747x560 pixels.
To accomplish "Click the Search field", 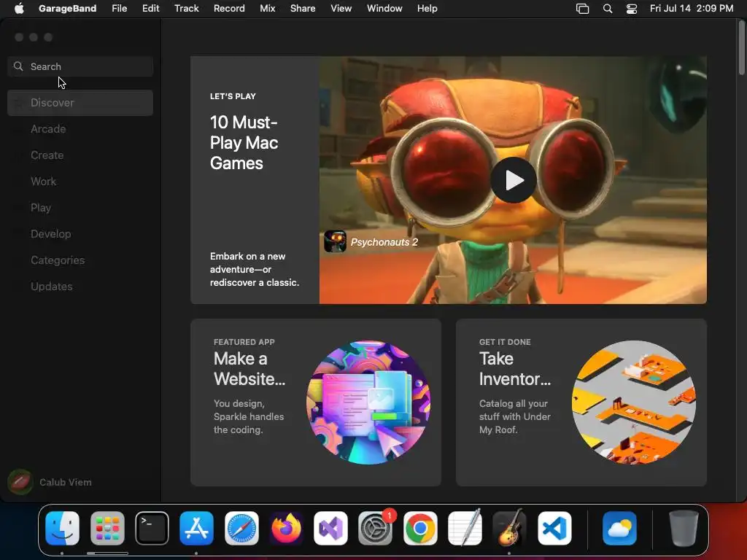I will click(80, 66).
